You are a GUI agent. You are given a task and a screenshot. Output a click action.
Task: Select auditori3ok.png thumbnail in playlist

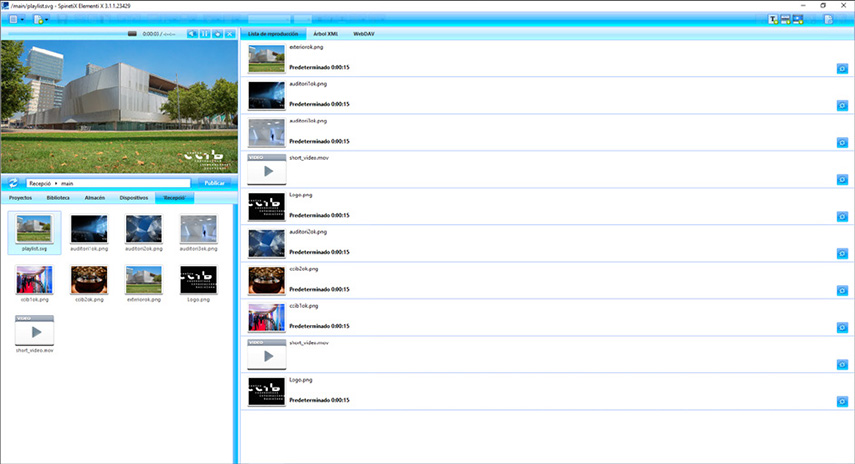click(x=267, y=132)
